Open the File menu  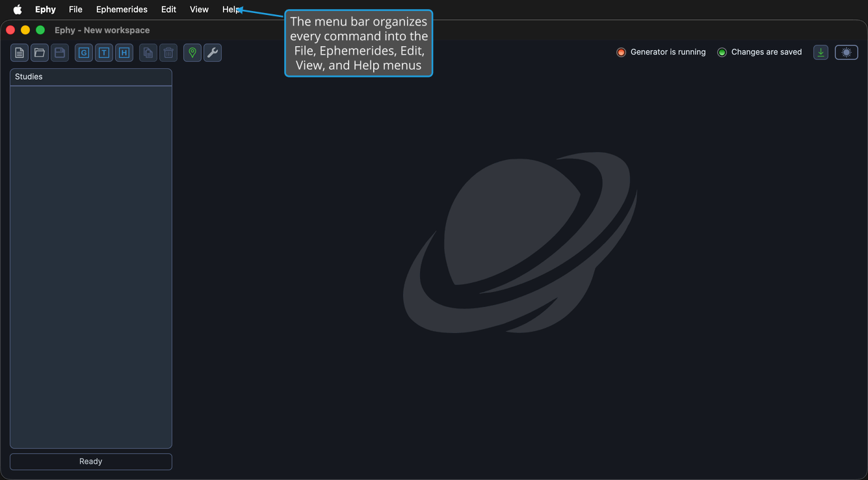pyautogui.click(x=75, y=9)
